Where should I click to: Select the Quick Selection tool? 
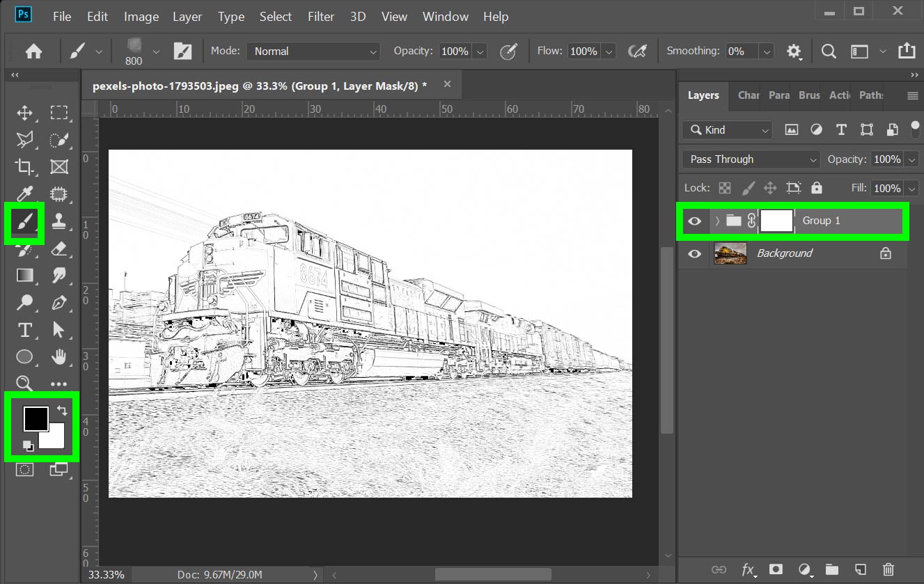click(59, 140)
